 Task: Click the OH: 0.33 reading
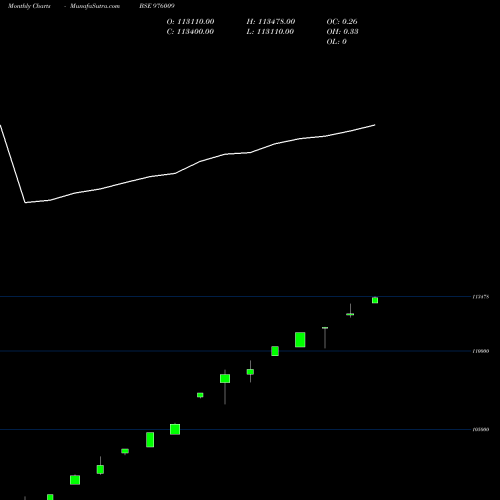pos(342,32)
